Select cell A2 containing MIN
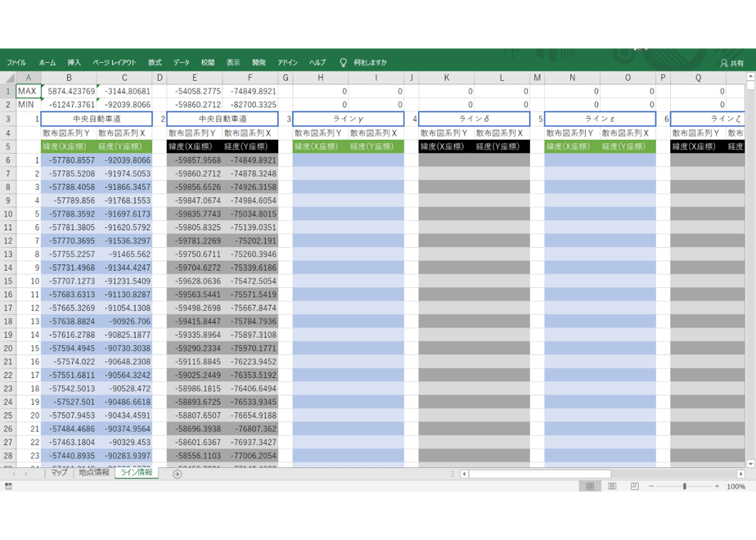This screenshot has height=540, width=756. point(29,104)
